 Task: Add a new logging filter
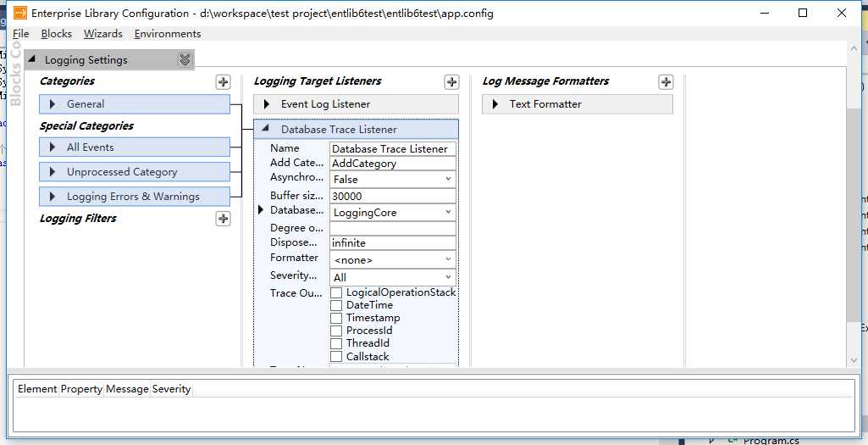pyautogui.click(x=223, y=219)
